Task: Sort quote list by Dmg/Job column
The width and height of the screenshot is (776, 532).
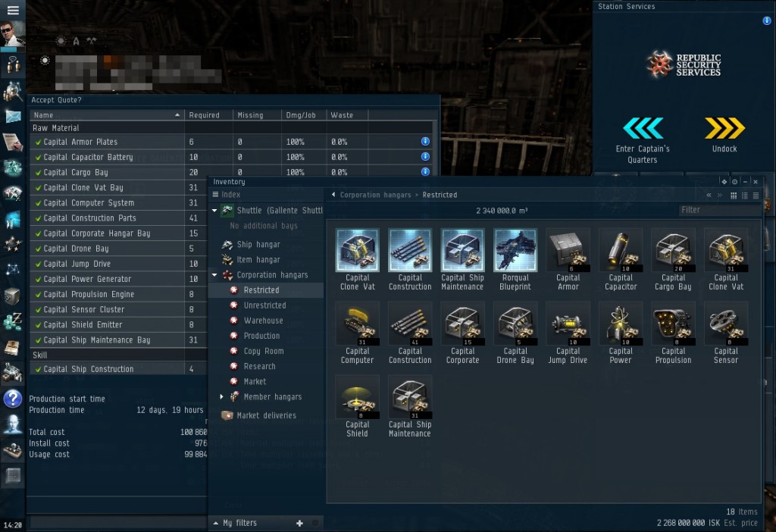Action: pyautogui.click(x=304, y=115)
